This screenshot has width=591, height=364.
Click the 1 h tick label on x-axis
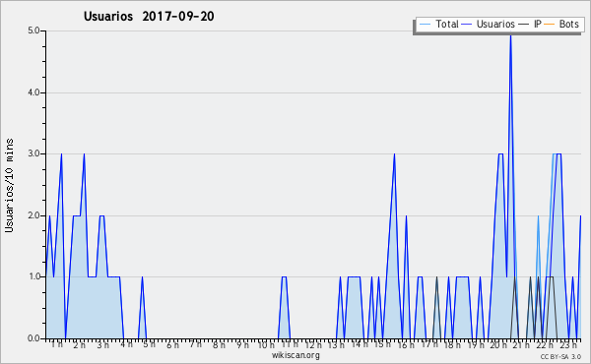[x=57, y=344]
